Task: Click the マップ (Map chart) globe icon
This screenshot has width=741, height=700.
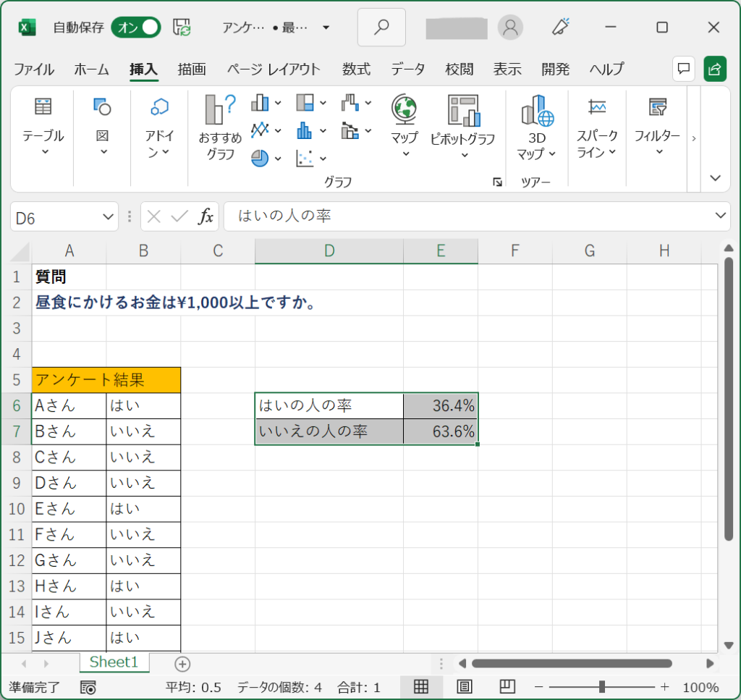Action: point(404,109)
